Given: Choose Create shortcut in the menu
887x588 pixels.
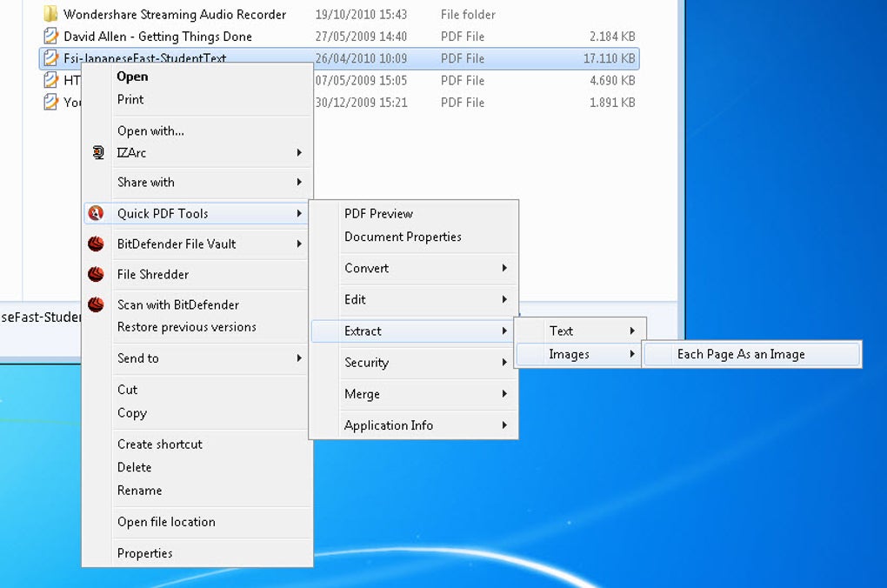Looking at the screenshot, I should pos(159,444).
